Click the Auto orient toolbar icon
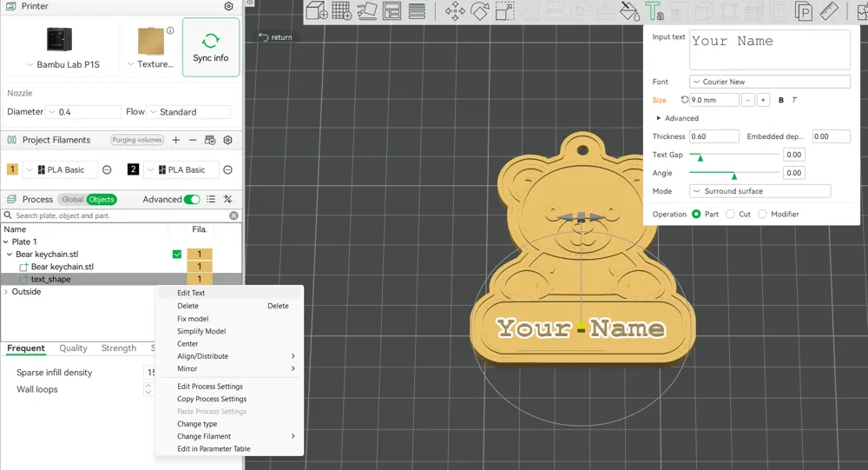 tap(366, 10)
